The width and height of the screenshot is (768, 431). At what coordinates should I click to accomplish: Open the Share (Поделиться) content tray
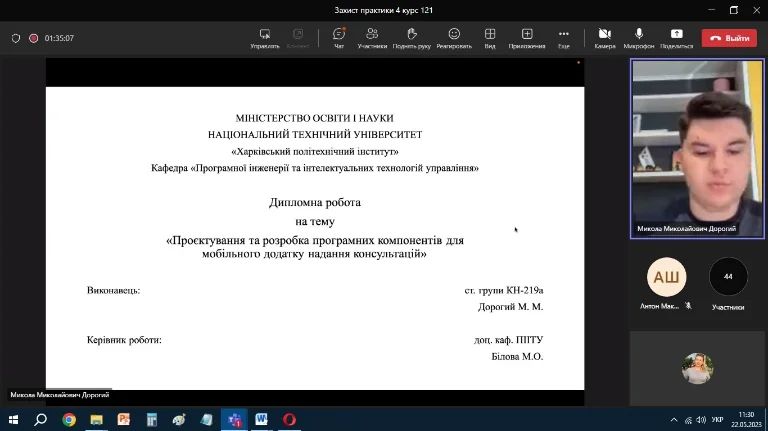click(x=676, y=38)
